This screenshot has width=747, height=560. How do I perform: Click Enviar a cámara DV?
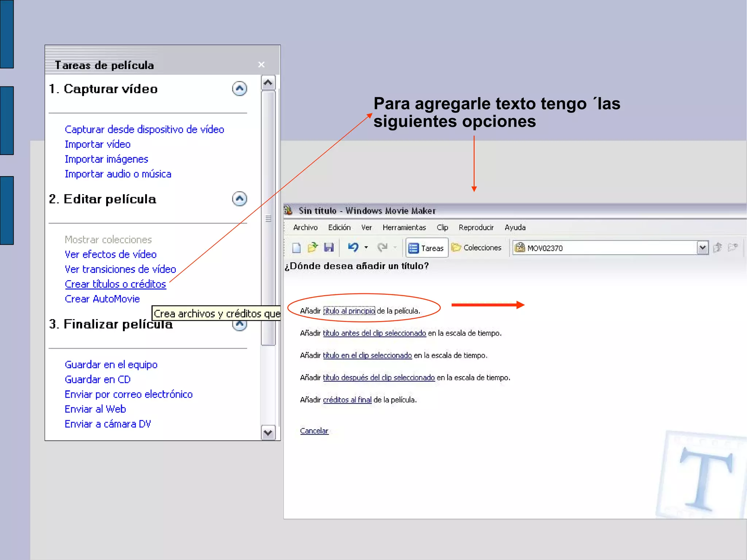point(108,424)
